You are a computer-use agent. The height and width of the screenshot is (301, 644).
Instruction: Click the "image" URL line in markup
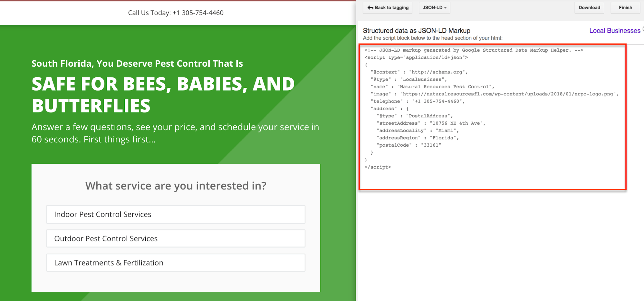[495, 94]
